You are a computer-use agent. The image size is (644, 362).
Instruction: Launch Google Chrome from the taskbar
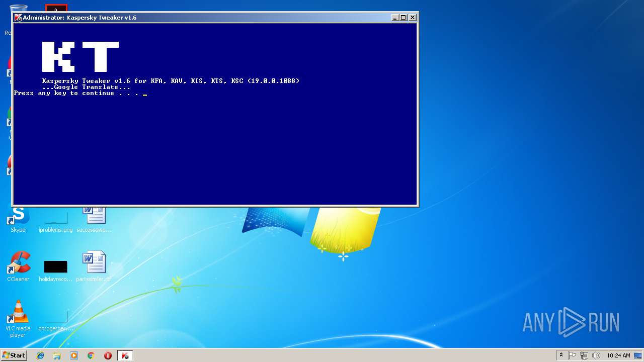[91, 355]
